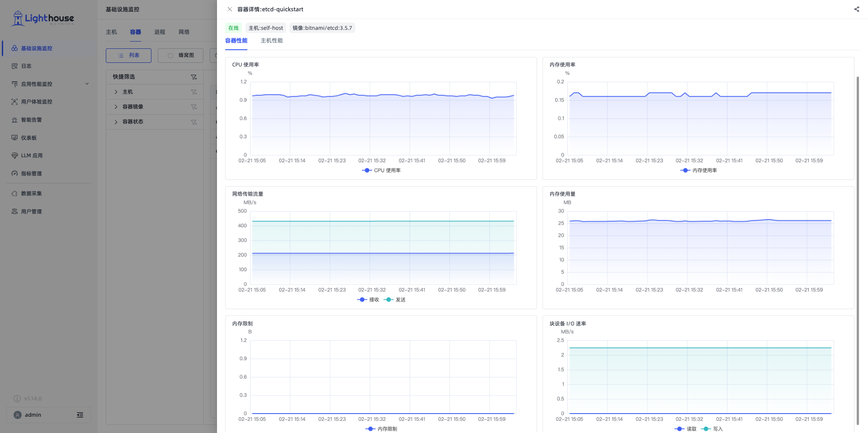Image resolution: width=868 pixels, height=433 pixels.
Task: Click the 蜂窝图 honeycomb view button
Action: pyautogui.click(x=180, y=56)
